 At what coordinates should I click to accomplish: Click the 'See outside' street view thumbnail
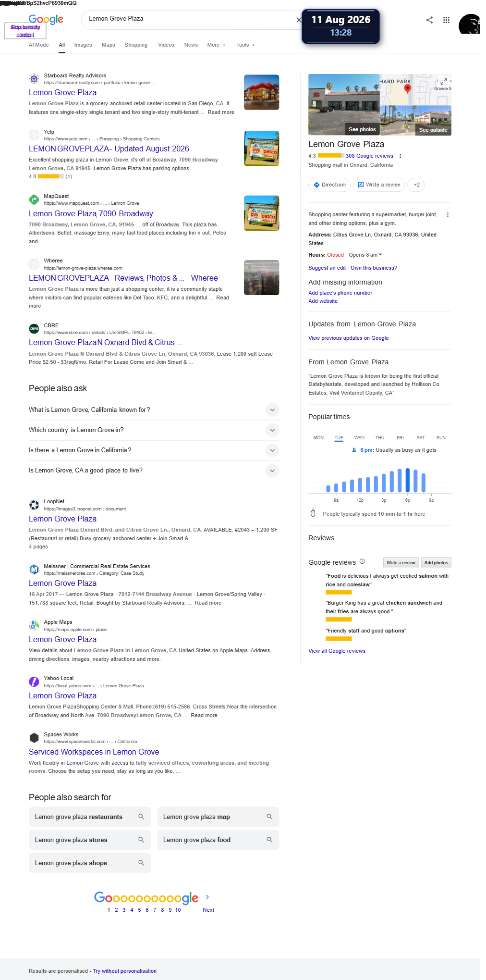click(x=416, y=120)
